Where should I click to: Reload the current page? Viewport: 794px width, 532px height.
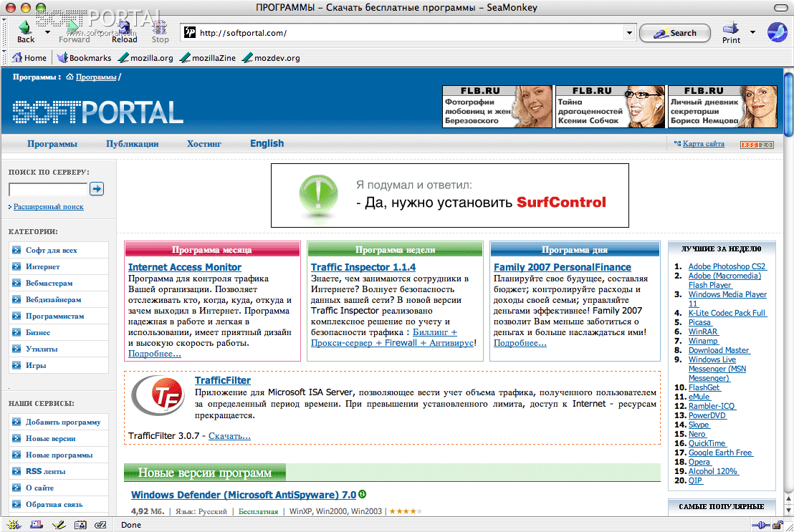(124, 32)
